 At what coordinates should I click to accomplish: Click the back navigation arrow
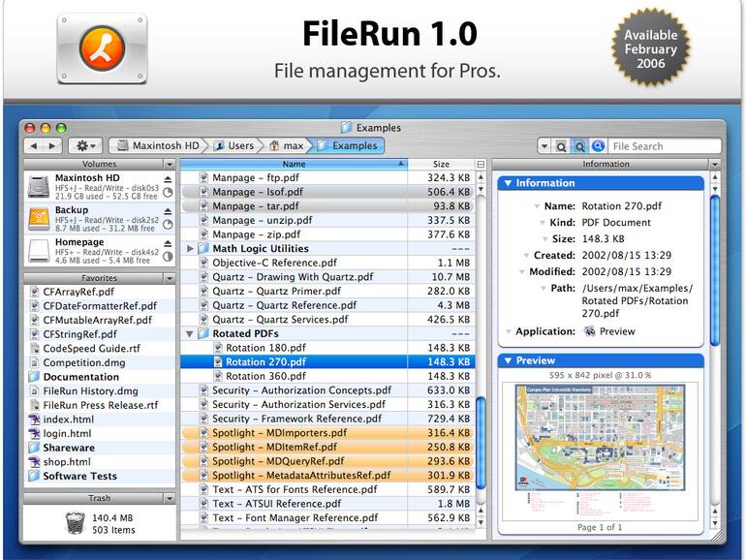35,146
